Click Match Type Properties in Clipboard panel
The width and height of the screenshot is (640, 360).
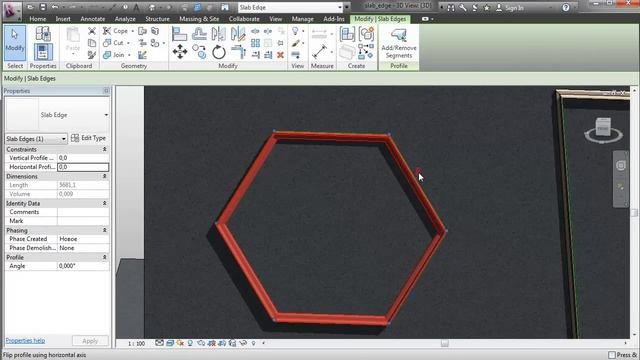(92, 55)
